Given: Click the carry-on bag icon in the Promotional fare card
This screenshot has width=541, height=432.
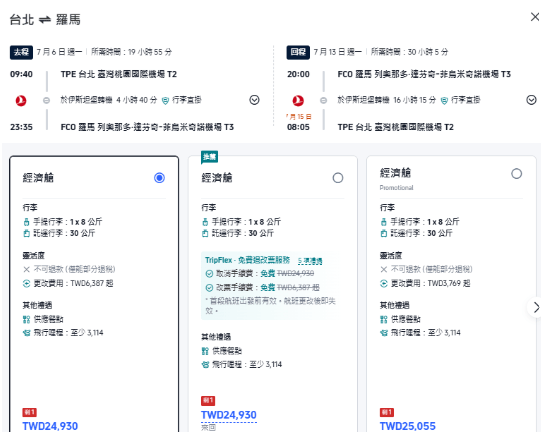Looking at the screenshot, I should (384, 222).
